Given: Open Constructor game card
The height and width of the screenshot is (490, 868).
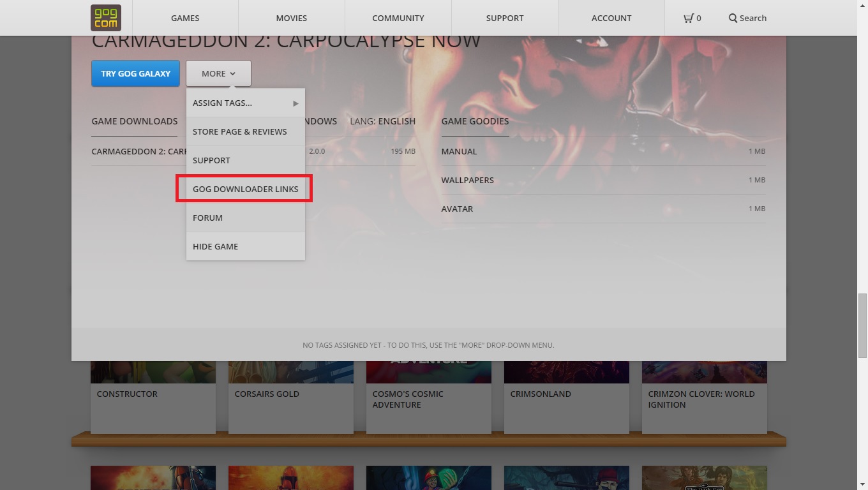Looking at the screenshot, I should click(153, 397).
